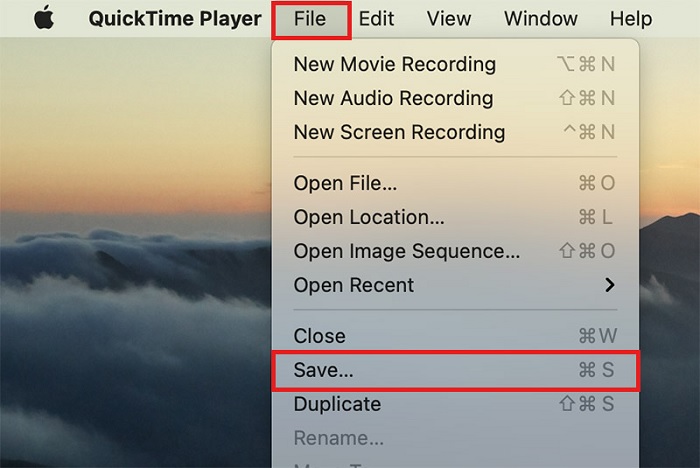Start a New Movie Recording

394,64
